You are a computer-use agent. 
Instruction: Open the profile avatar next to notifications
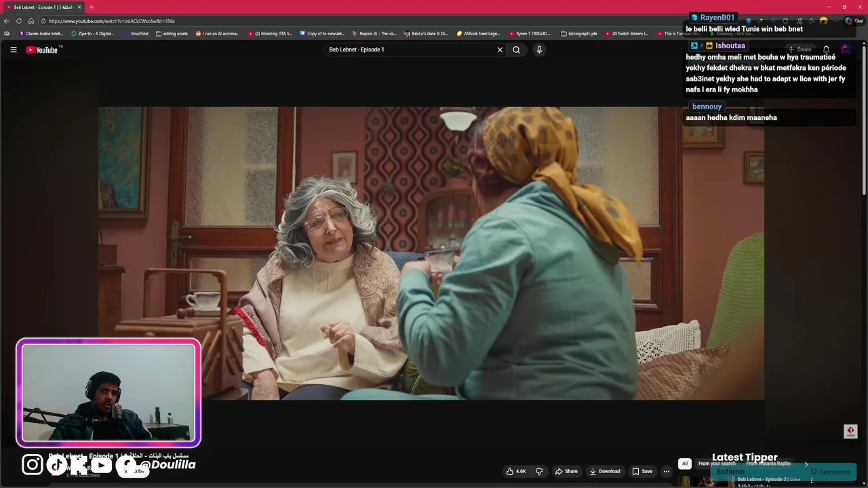(846, 49)
